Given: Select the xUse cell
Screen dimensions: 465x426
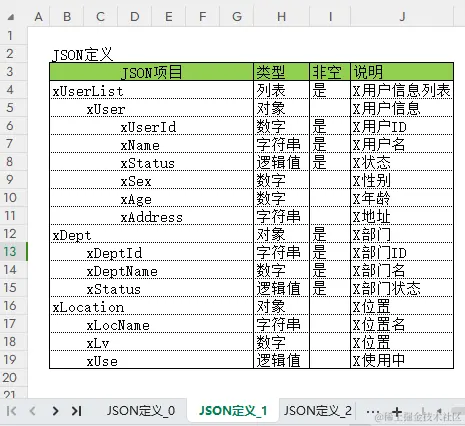Looking at the screenshot, I should point(151,360).
